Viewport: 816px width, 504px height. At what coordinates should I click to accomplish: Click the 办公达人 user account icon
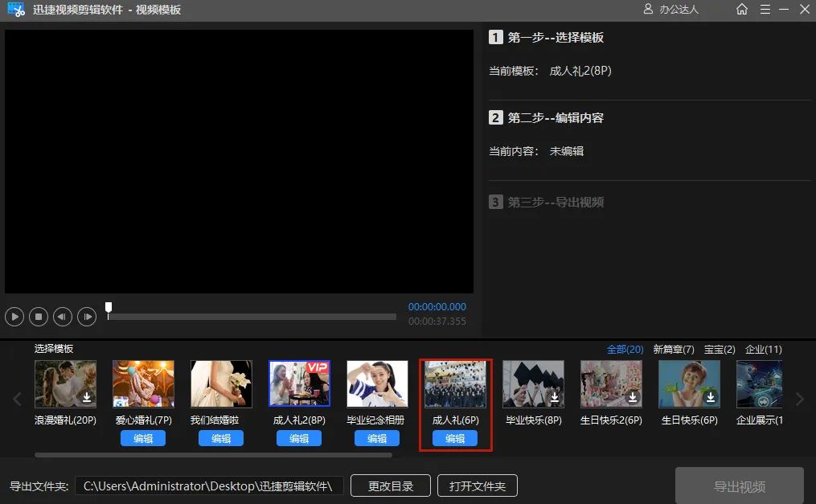(x=648, y=10)
